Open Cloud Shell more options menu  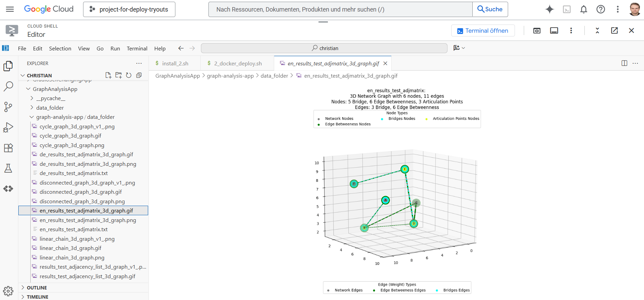[571, 31]
